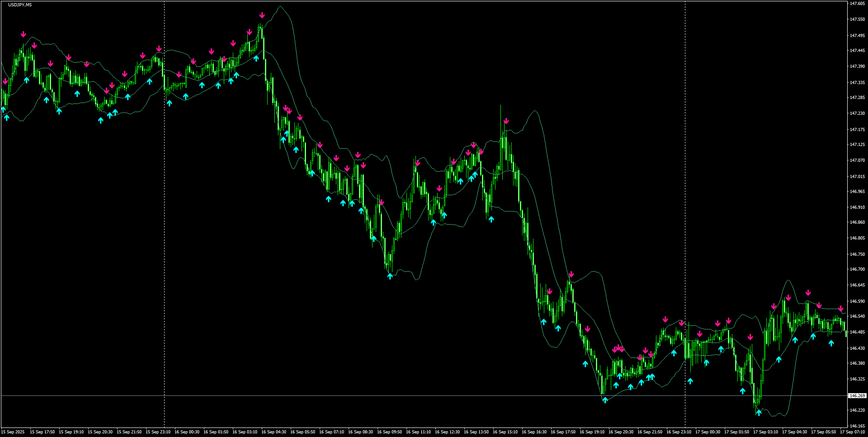
Task: Select the 15 Sep 17:50 time label
Action: pos(42,432)
